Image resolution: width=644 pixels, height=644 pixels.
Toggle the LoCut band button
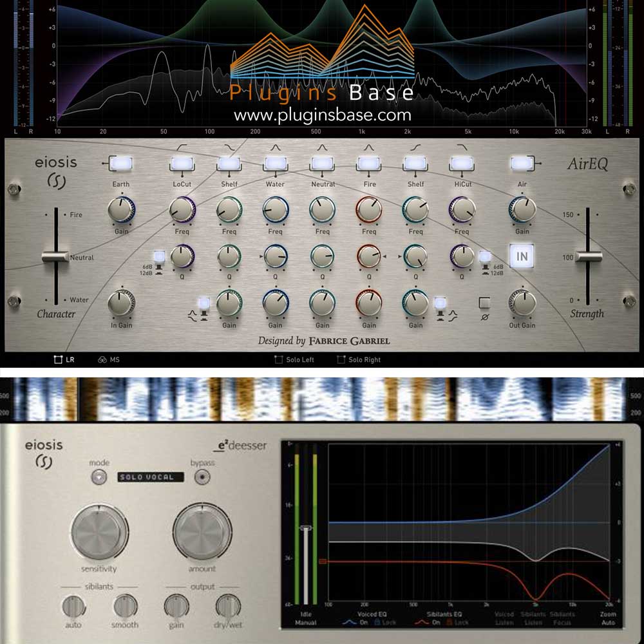click(x=182, y=164)
